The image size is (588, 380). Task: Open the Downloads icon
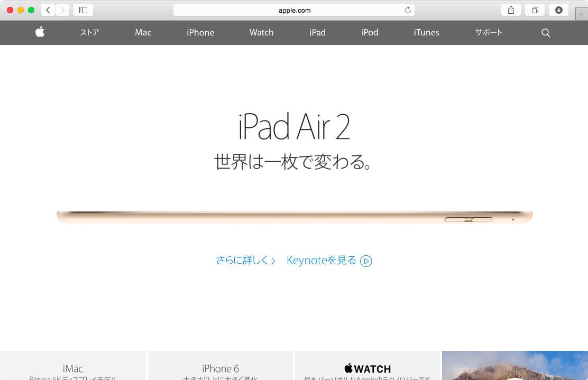(559, 10)
